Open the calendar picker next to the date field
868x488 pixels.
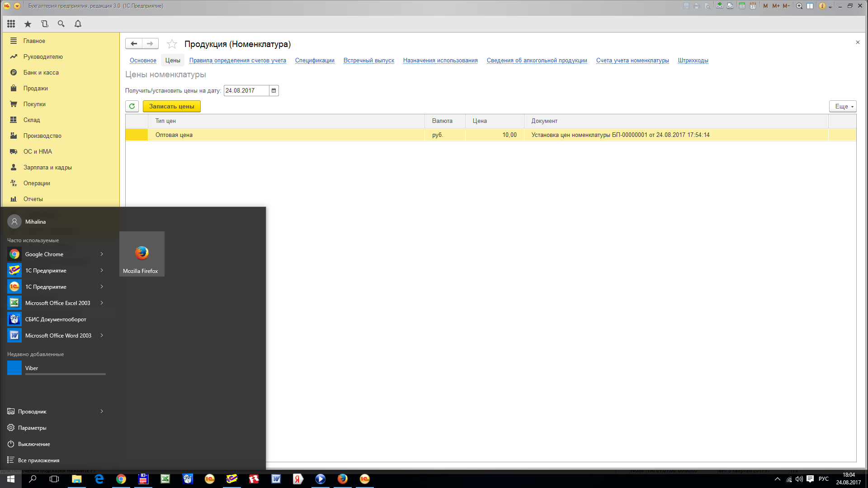click(274, 91)
